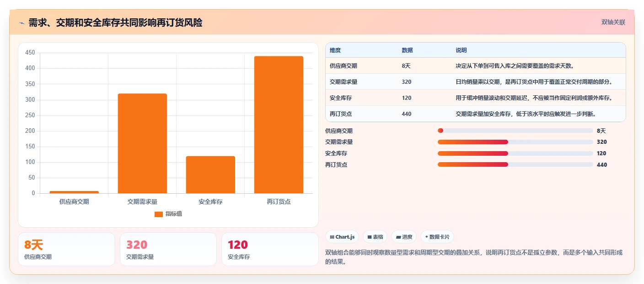Click the 120 value in the table
Screen dimensions: 644x284
point(407,98)
